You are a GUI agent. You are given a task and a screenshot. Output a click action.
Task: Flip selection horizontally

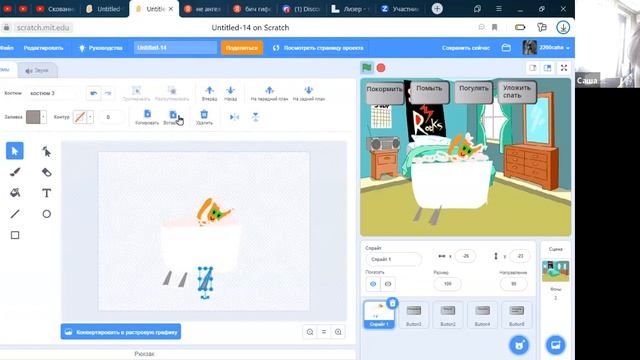click(234, 117)
